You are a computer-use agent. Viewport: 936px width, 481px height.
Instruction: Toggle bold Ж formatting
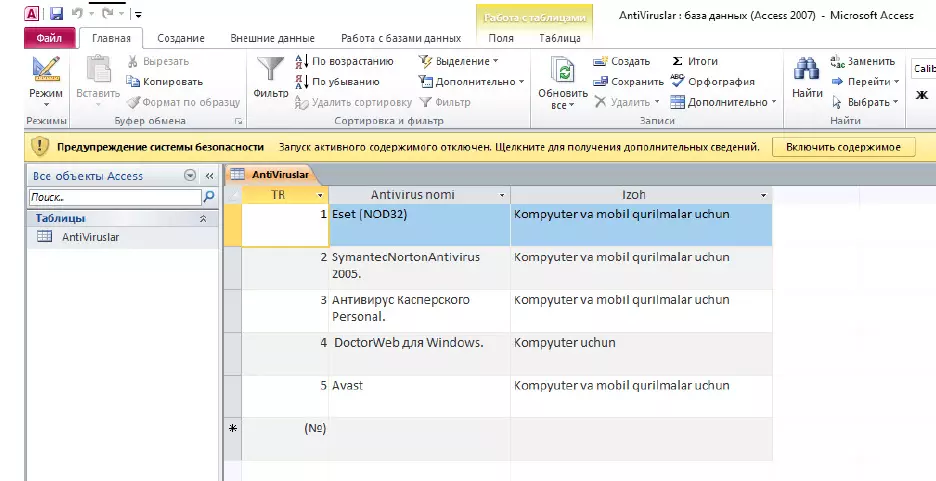[922, 95]
